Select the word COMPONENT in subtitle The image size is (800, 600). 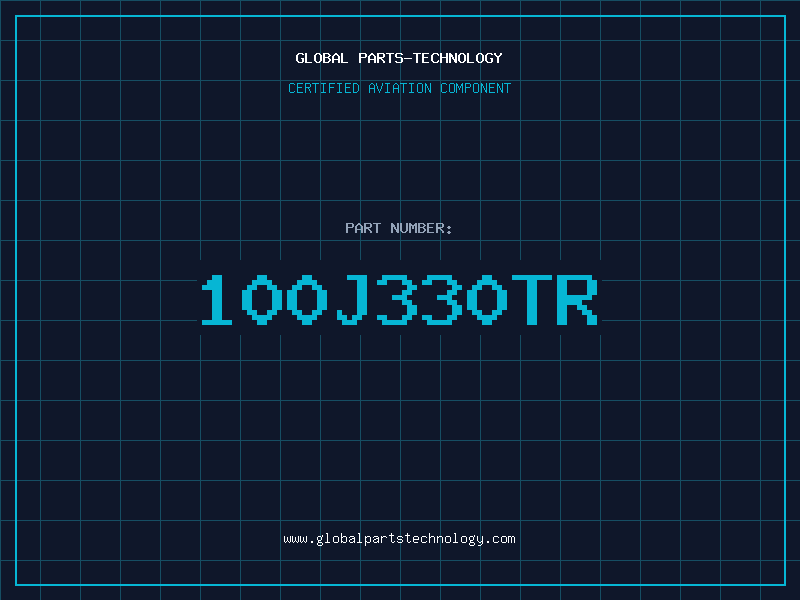pos(476,88)
